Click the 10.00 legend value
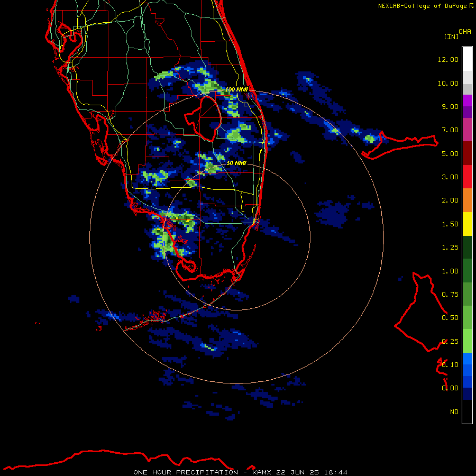 click(448, 83)
